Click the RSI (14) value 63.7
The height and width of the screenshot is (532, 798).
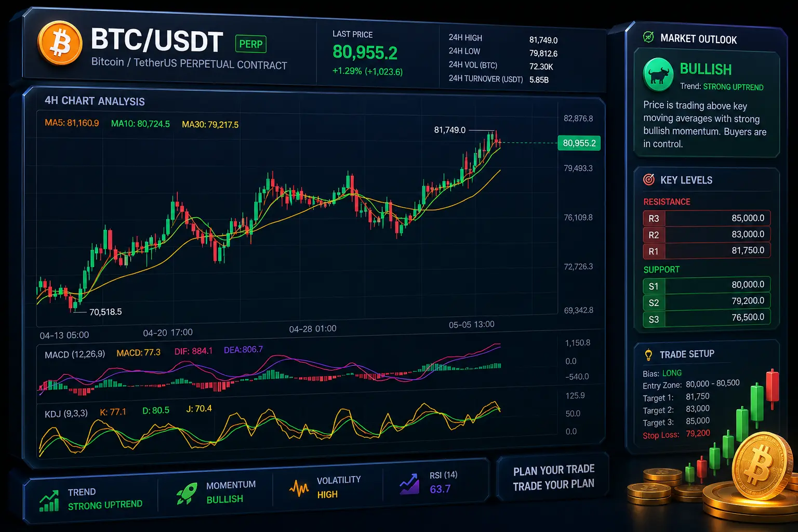[x=440, y=489]
